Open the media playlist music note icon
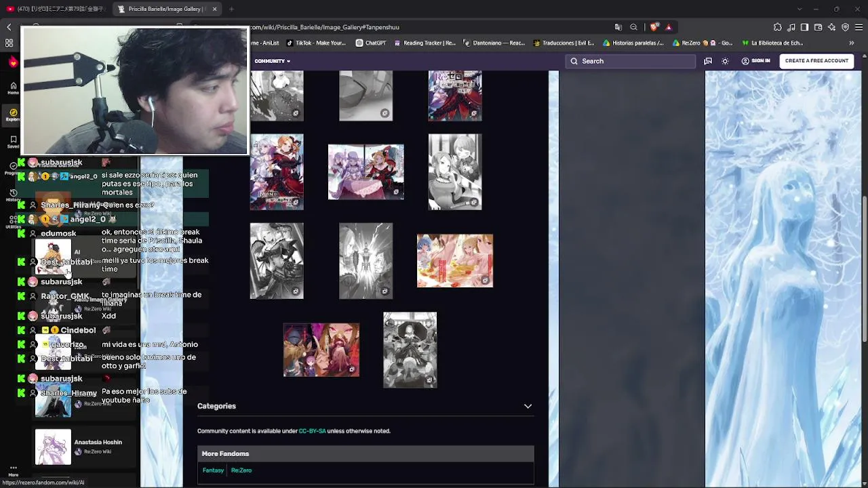Screen dimensions: 868x488 tap(791, 27)
